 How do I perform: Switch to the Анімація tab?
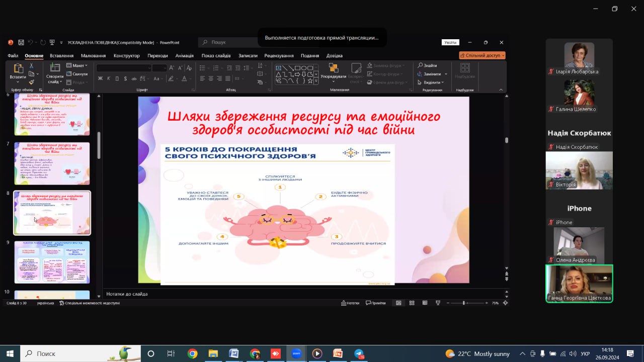point(185,56)
